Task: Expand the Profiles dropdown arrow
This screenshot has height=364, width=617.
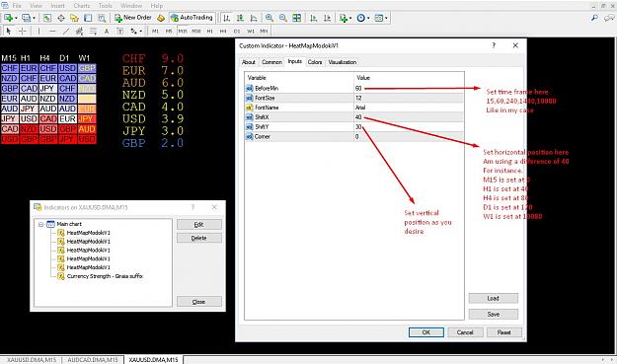Action: pyautogui.click(x=34, y=18)
